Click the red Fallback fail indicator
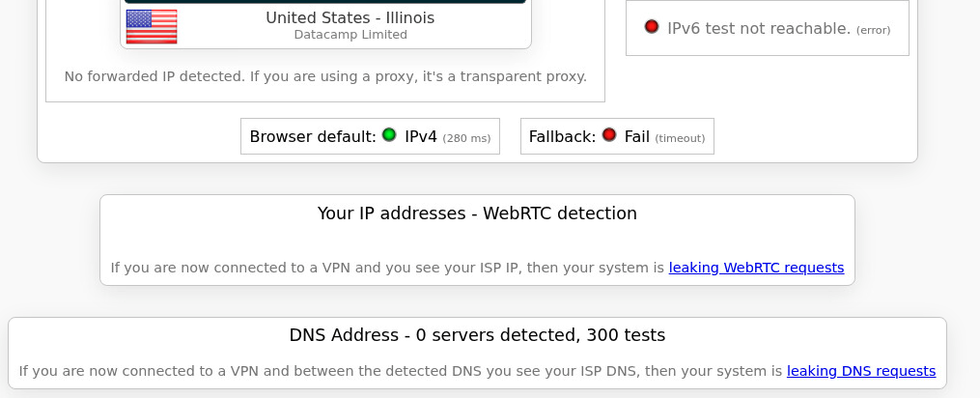This screenshot has width=980, height=398. (609, 135)
